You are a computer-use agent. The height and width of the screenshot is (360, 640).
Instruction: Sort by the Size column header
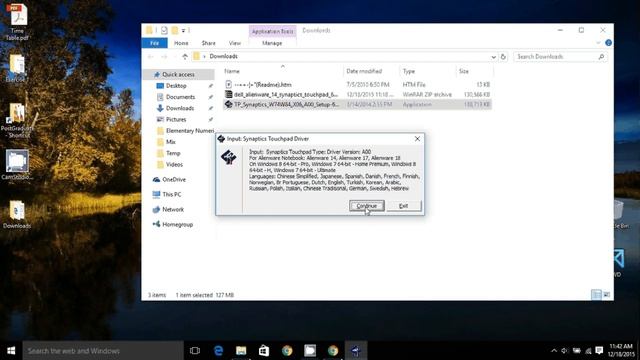pos(464,71)
